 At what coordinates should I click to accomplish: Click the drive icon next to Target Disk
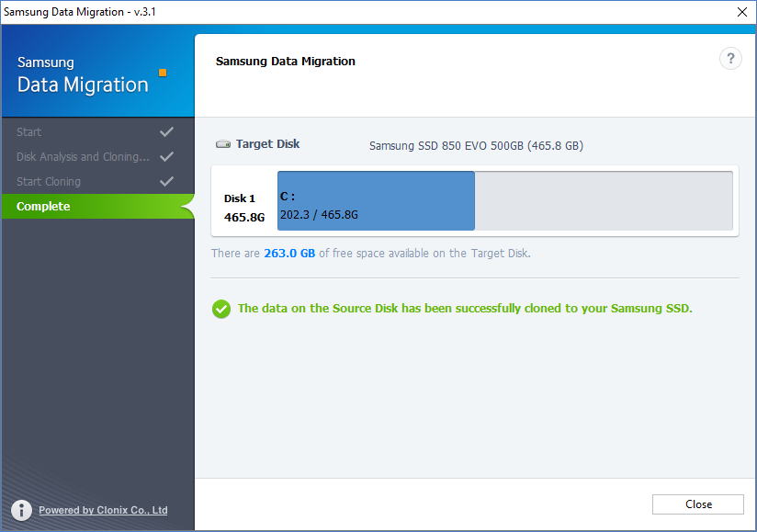(x=223, y=144)
